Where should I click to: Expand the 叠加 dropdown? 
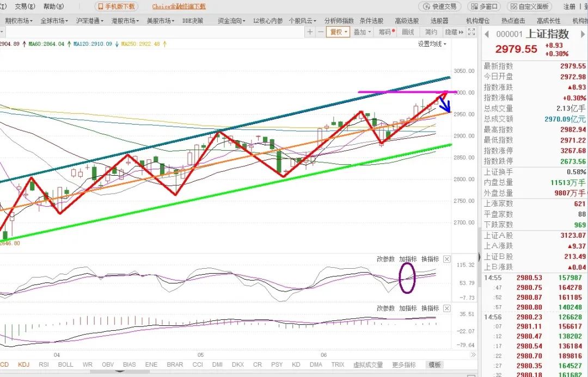(x=362, y=32)
